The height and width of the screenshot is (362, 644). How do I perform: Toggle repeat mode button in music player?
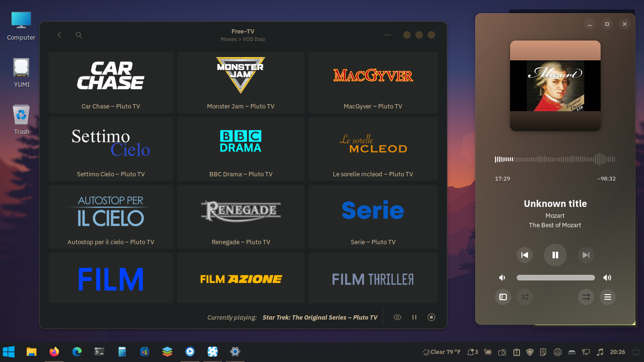click(586, 297)
